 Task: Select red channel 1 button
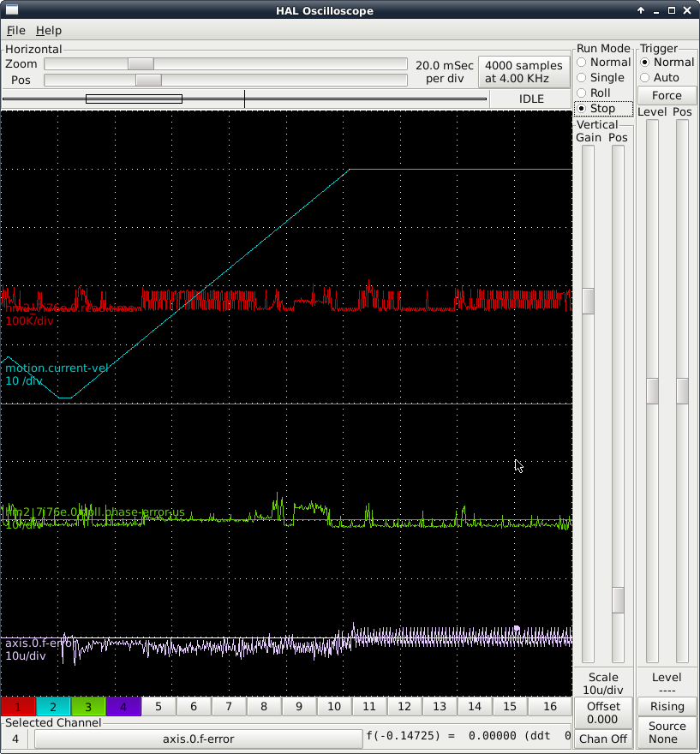tap(18, 707)
